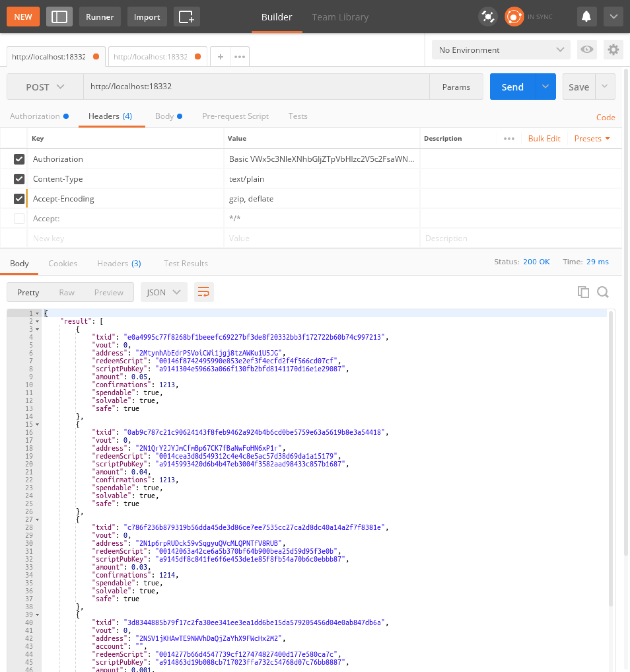Select response Body tab

pyautogui.click(x=19, y=263)
